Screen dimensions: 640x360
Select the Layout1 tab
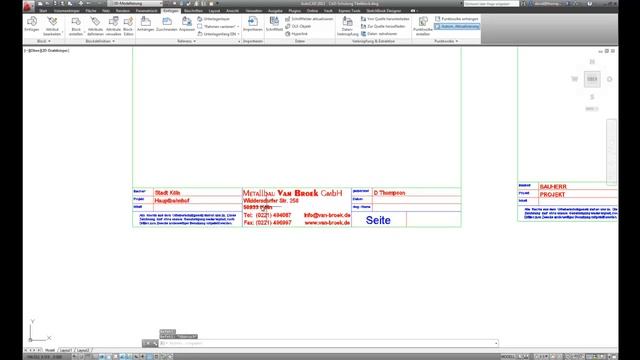coord(66,350)
